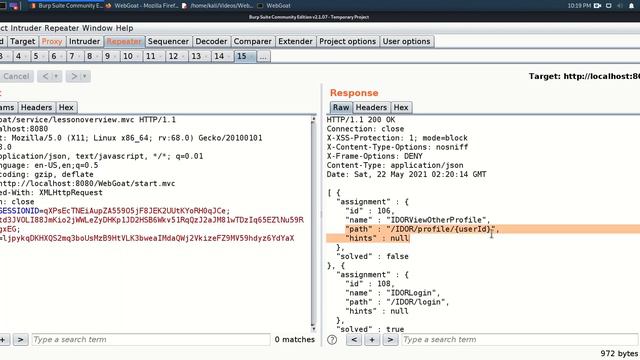The height and width of the screenshot is (360, 640).
Task: Switch to WebGoat Mozilla Firefox taskbar window
Action: click(x=143, y=6)
